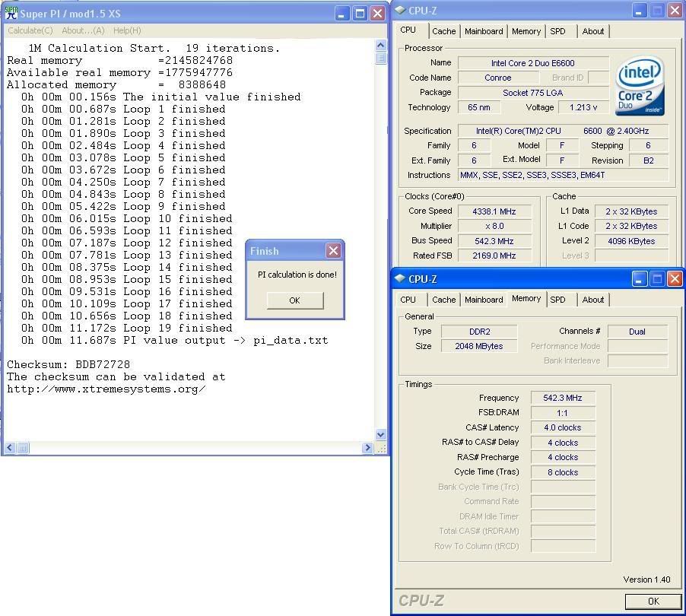Open SPD tab in lower CPU-Z window

click(x=557, y=300)
